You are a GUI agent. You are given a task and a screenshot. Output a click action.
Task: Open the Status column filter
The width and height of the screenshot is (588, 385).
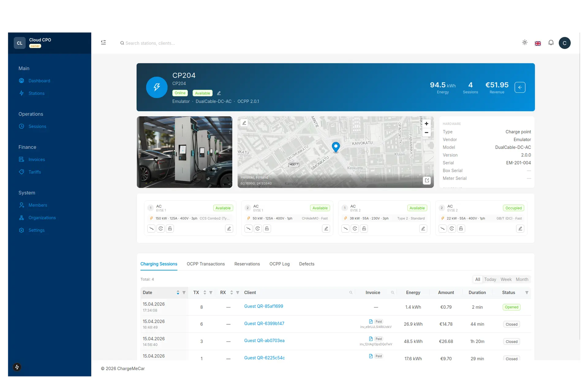tap(527, 293)
